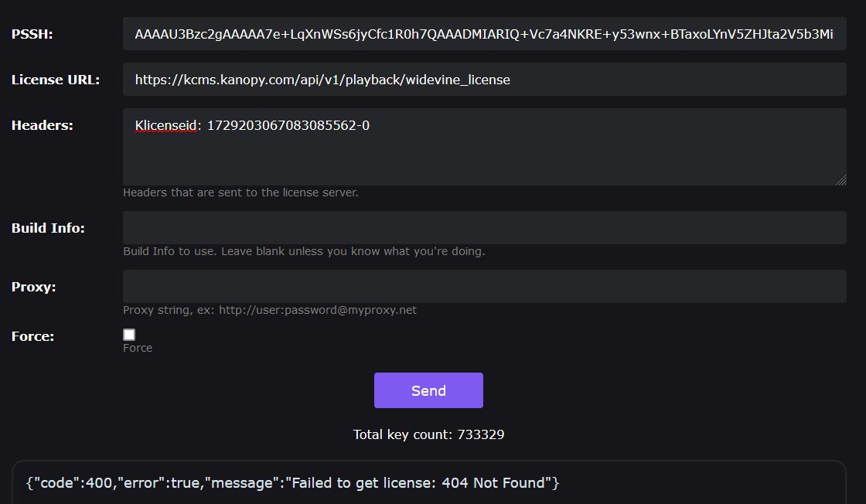The height and width of the screenshot is (504, 866).
Task: Click the bold Headers label
Action: coord(43,125)
